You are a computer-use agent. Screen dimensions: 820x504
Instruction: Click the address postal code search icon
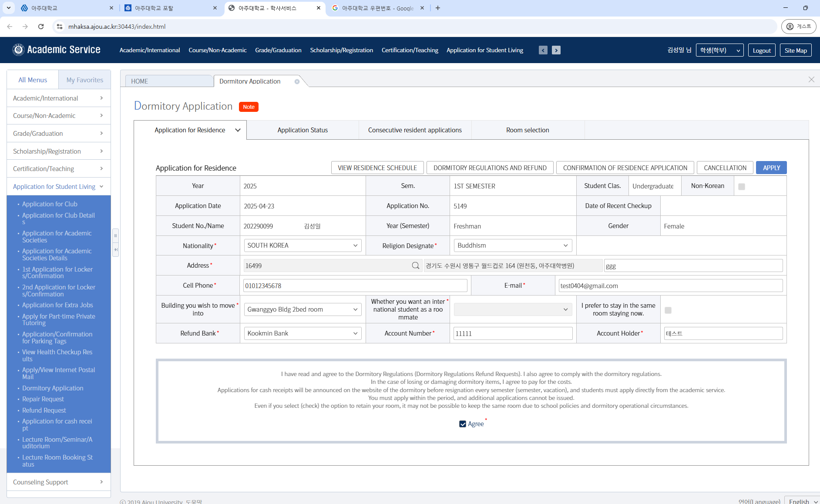coord(416,265)
